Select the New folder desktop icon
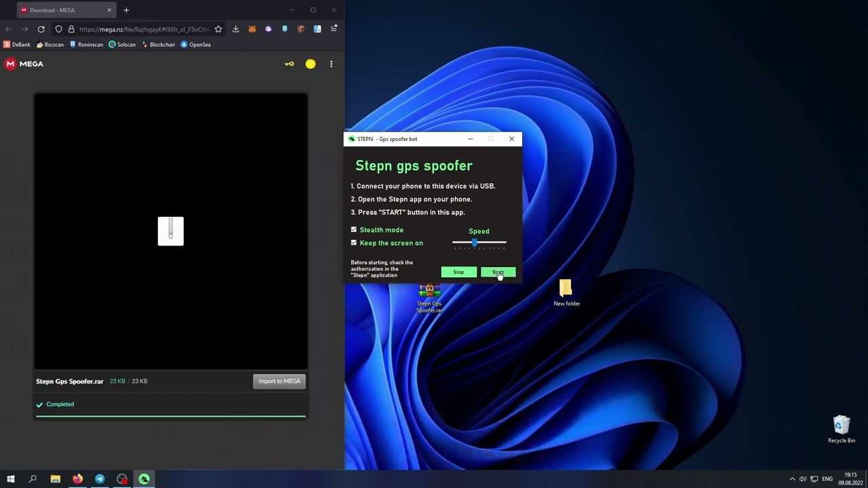This screenshot has width=868, height=488. 566,293
